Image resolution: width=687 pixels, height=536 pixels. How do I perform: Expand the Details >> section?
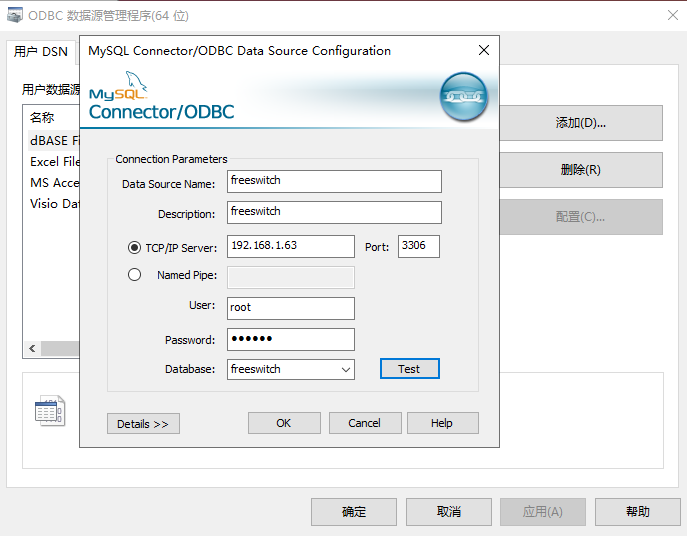pos(143,424)
